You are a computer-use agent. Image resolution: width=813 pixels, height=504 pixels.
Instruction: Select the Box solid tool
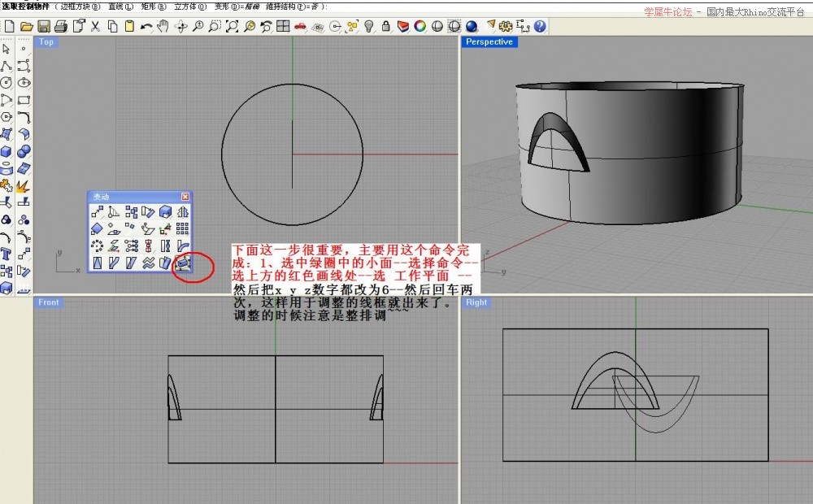[x=7, y=151]
